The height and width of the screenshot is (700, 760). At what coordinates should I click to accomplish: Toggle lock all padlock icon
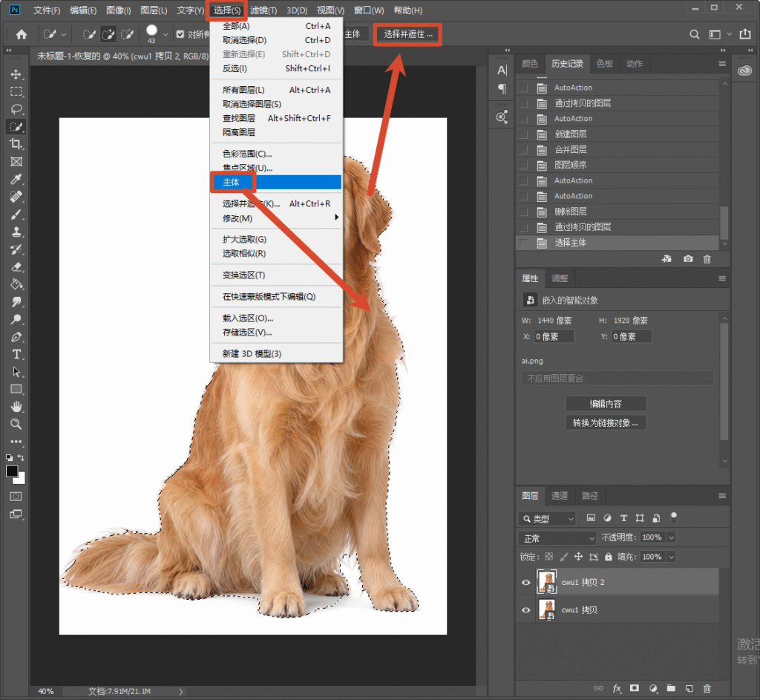(609, 557)
